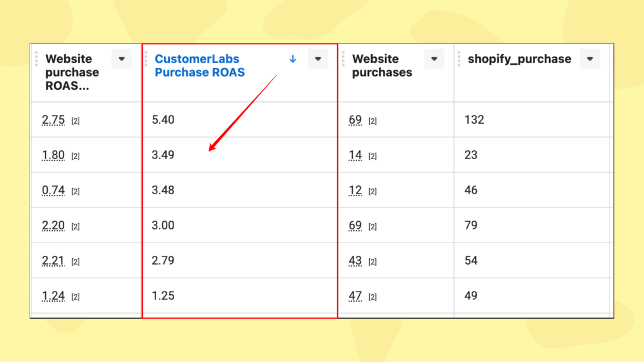Image resolution: width=644 pixels, height=362 pixels.
Task: Click the 0.74 ROAS value
Action: click(x=53, y=190)
